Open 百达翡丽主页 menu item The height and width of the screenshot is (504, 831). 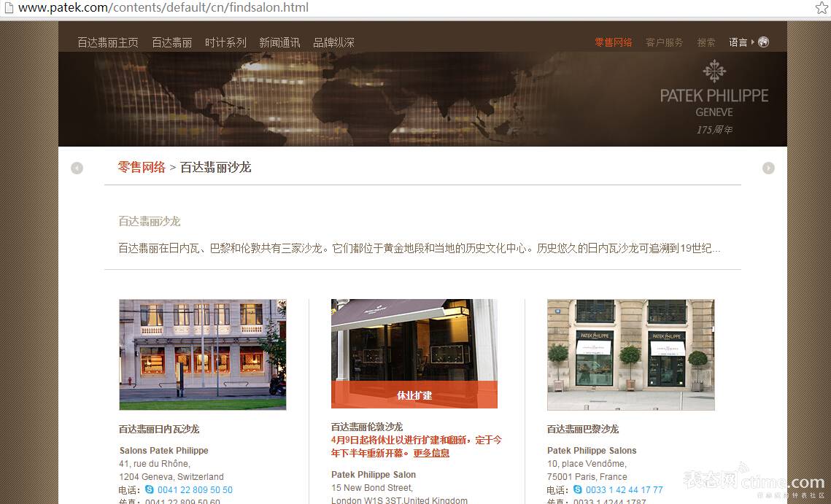coord(107,42)
